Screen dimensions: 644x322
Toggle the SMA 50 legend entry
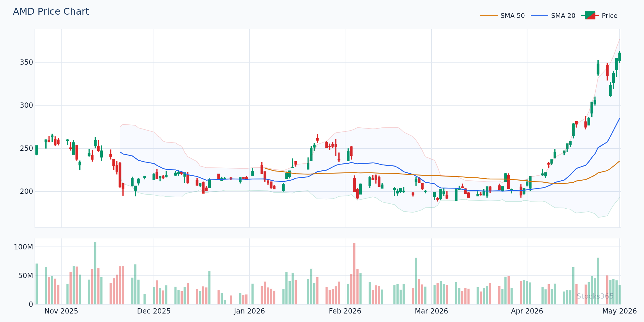(502, 16)
